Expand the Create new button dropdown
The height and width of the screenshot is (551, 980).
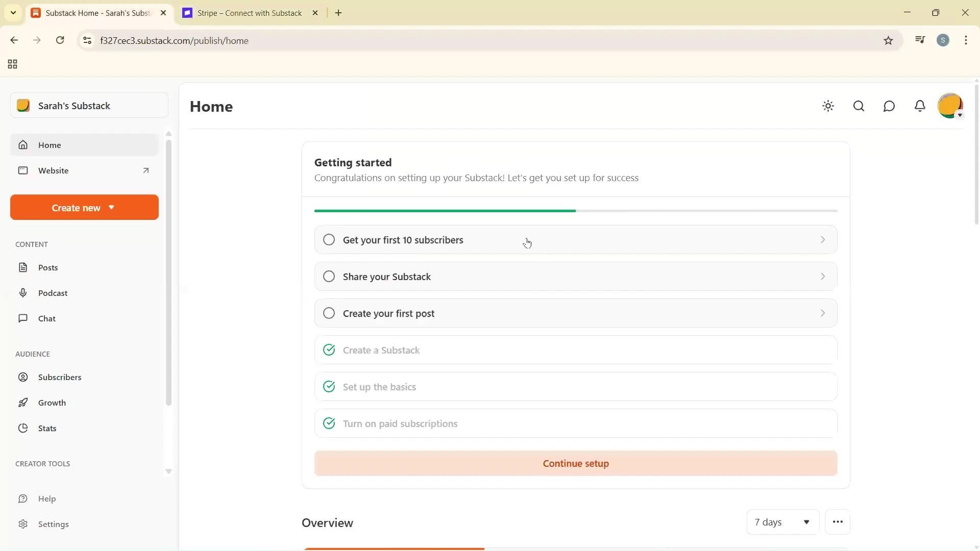point(84,207)
